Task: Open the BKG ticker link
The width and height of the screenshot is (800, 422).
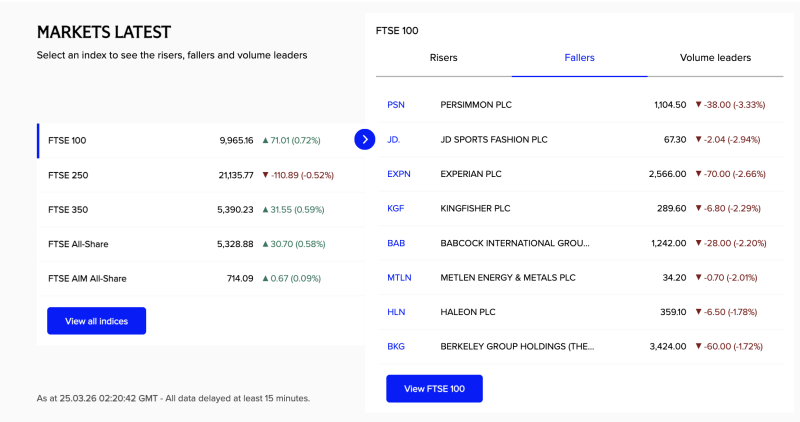Action: click(x=396, y=346)
